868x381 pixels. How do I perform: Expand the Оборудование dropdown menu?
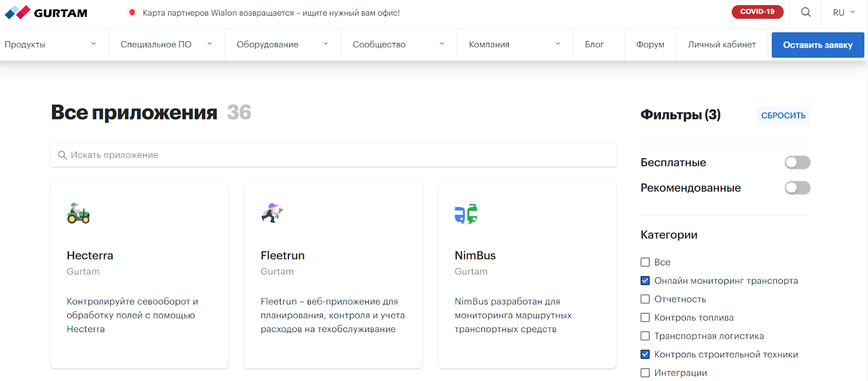(282, 45)
